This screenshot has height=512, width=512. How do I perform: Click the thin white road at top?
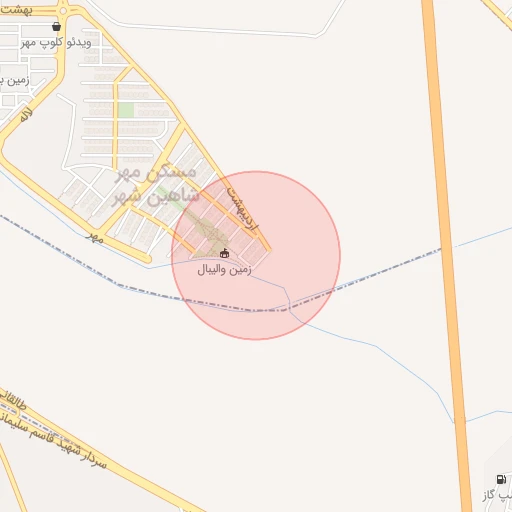coord(217,30)
